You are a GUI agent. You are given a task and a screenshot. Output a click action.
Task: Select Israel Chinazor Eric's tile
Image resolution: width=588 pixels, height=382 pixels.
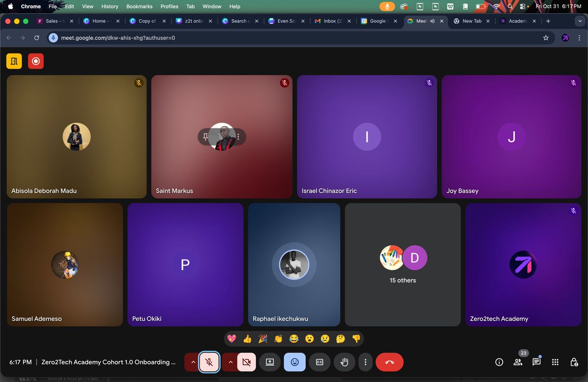[367, 136]
